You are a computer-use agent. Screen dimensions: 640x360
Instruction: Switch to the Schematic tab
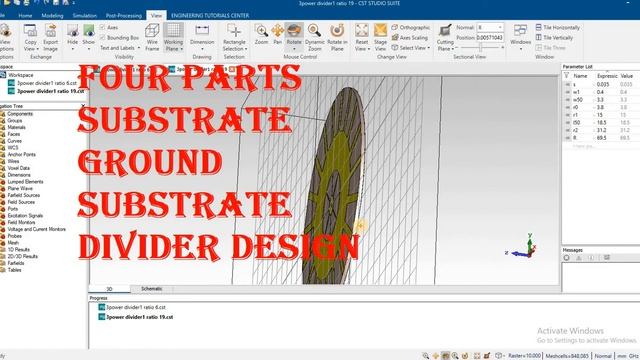[x=151, y=289]
